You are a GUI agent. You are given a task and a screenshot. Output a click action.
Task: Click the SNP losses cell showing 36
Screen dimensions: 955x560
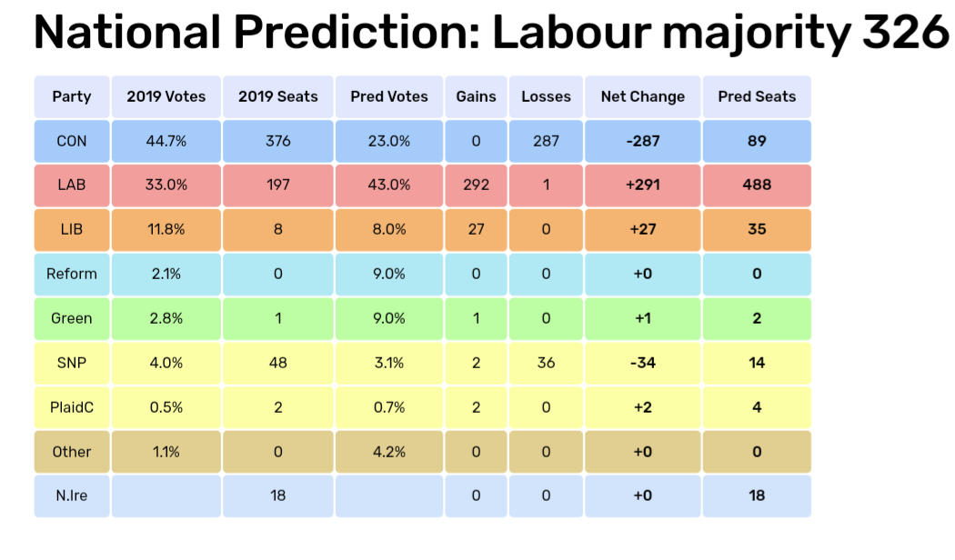(546, 363)
